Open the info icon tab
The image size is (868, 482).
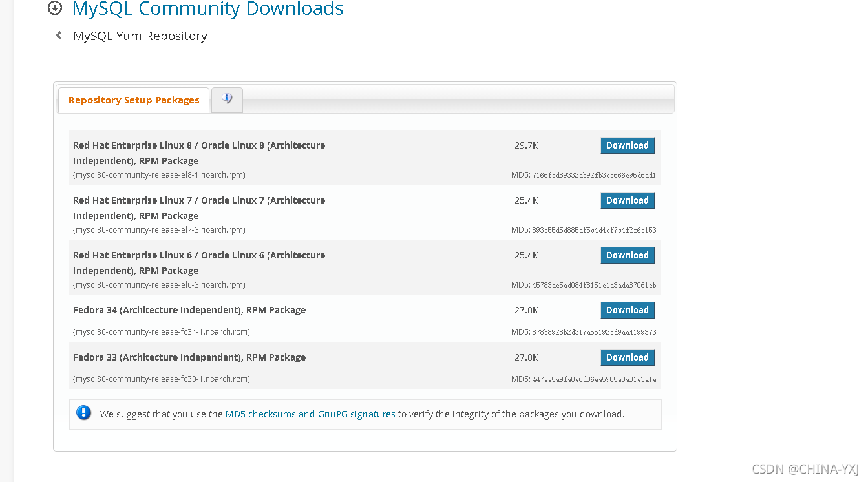click(x=227, y=100)
